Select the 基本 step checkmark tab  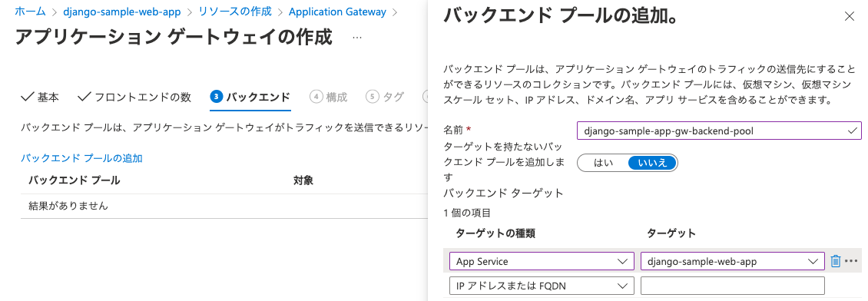(x=40, y=97)
